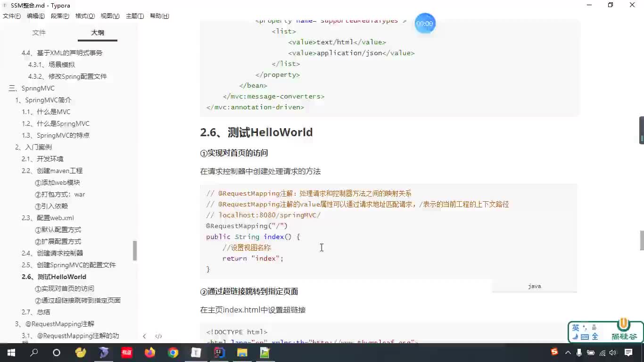The height and width of the screenshot is (362, 644).
Task: Open the 格式(O) menu
Action: click(x=85, y=16)
